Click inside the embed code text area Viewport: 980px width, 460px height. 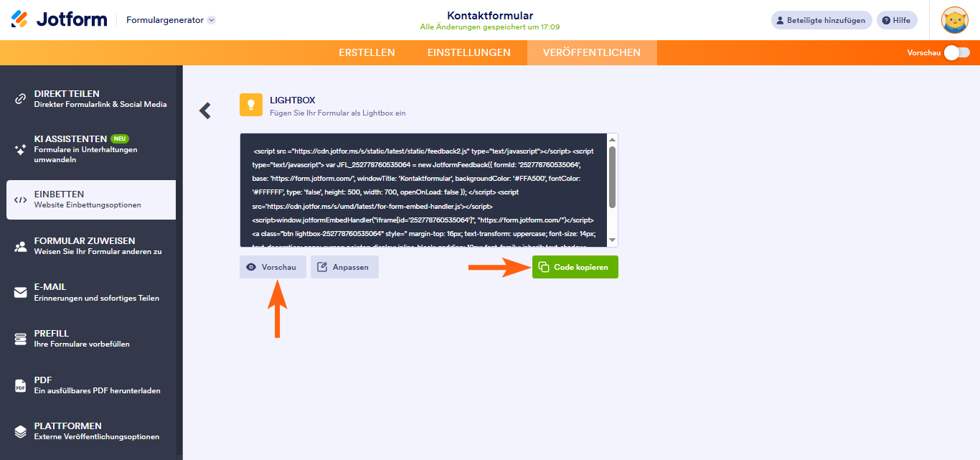tap(423, 190)
